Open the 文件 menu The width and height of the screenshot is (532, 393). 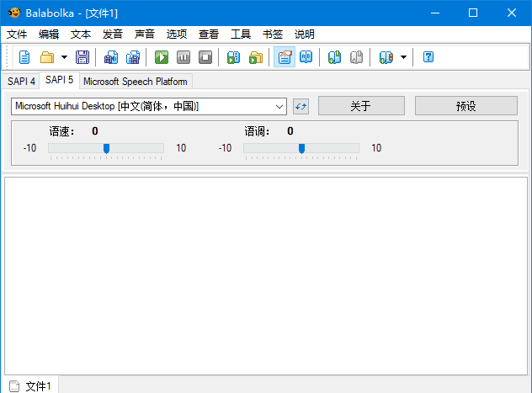[17, 35]
